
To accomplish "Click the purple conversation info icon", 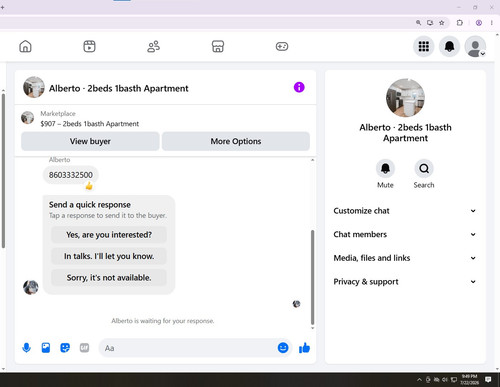I will click(299, 87).
